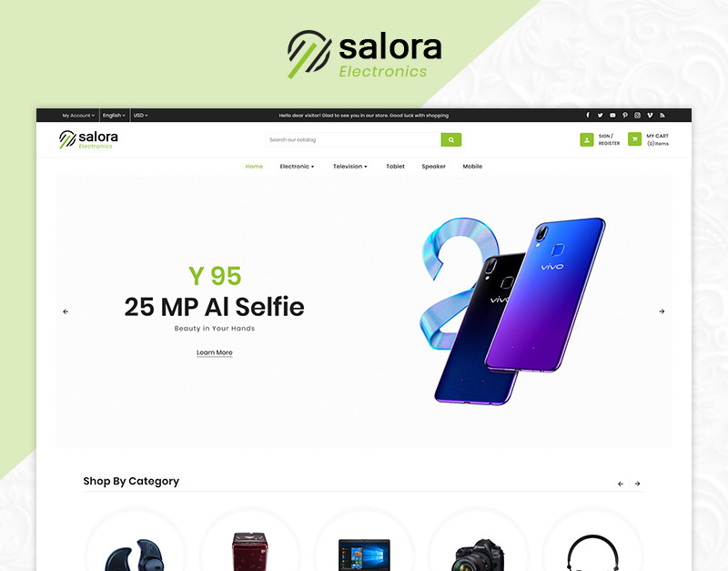This screenshot has width=728, height=571.
Task: Open the Facebook social icon
Action: (587, 116)
